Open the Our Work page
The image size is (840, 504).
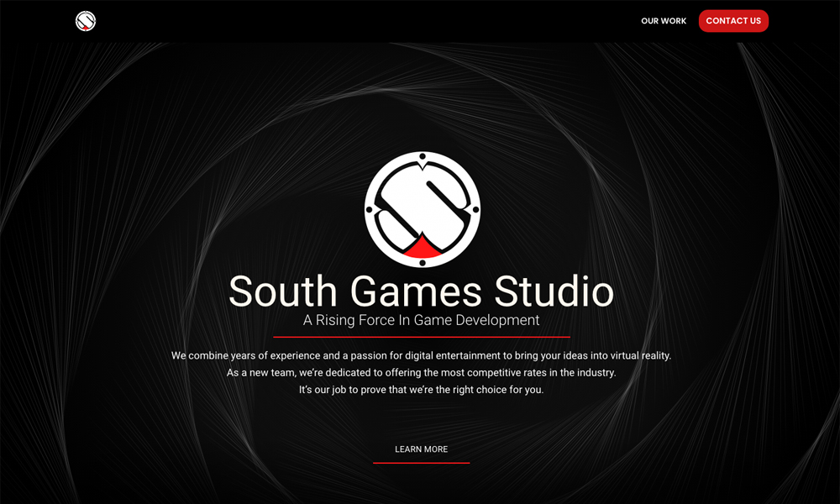(664, 21)
